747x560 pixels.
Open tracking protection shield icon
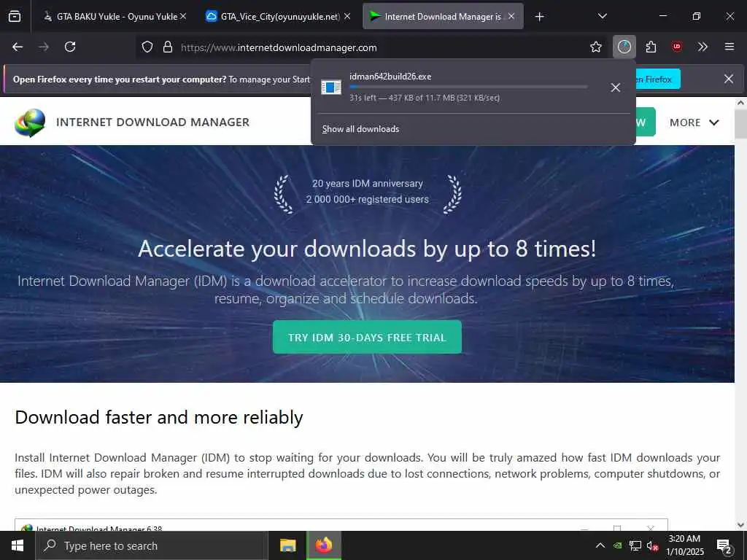[147, 47]
